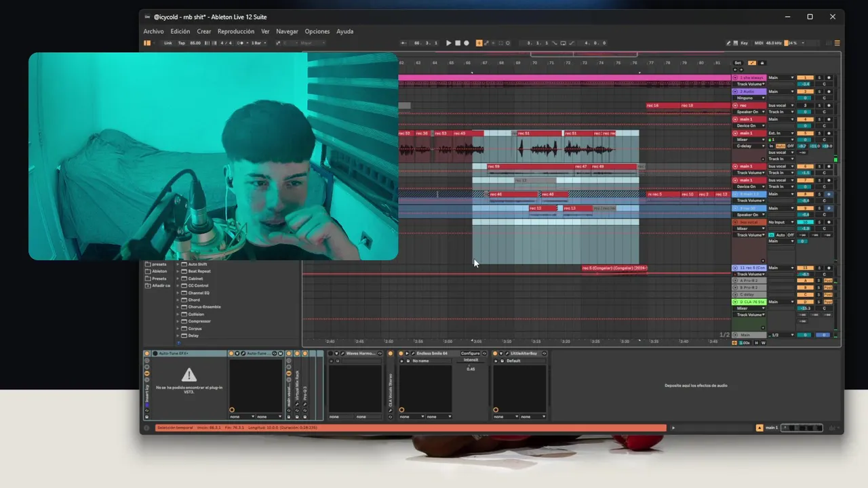
Task: Set track 5 monitoring to In
Action: click(x=771, y=146)
